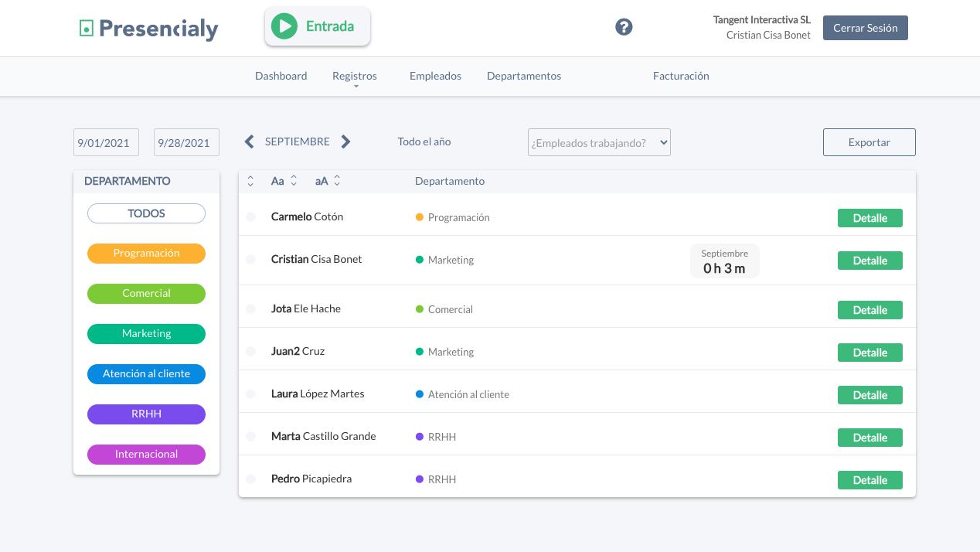This screenshot has width=980, height=552.
Task: Click the first column sort arrows icon
Action: pyautogui.click(x=250, y=181)
